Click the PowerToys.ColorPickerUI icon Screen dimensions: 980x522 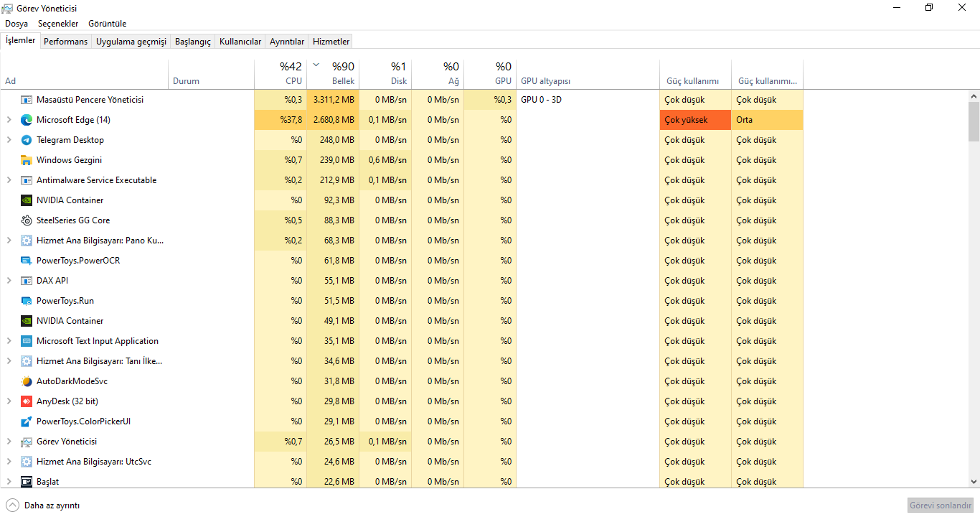27,421
